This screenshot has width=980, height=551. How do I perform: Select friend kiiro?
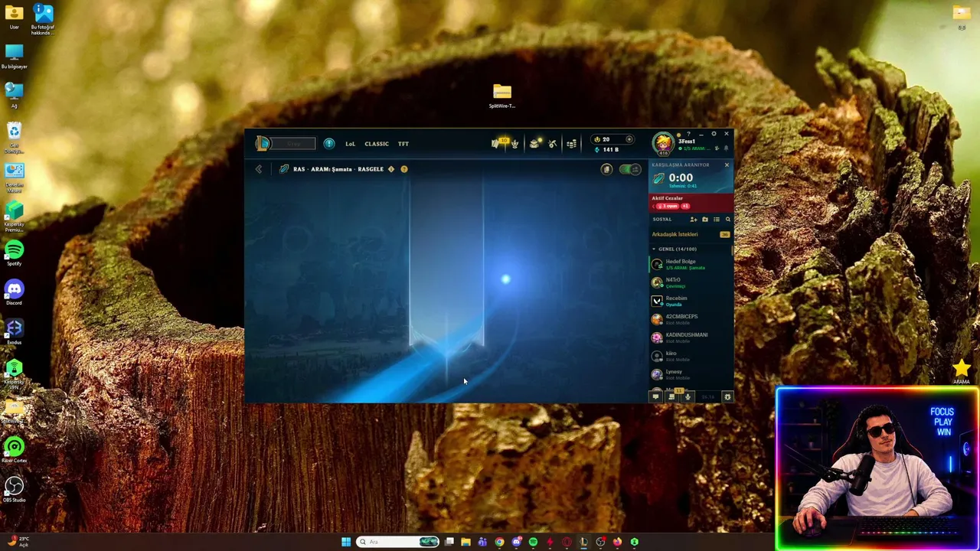691,356
